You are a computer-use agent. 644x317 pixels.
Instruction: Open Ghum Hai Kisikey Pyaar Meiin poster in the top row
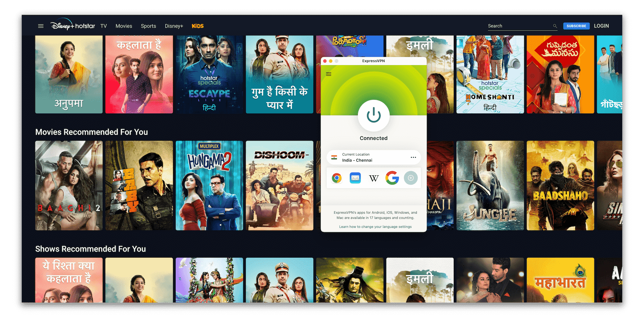click(279, 74)
